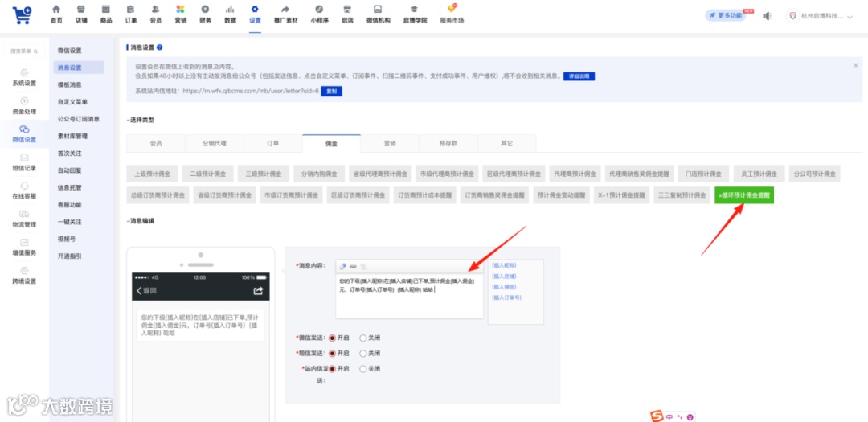Select the 分销内购佣金 message template
This screenshot has width=868, height=422.
tap(319, 174)
